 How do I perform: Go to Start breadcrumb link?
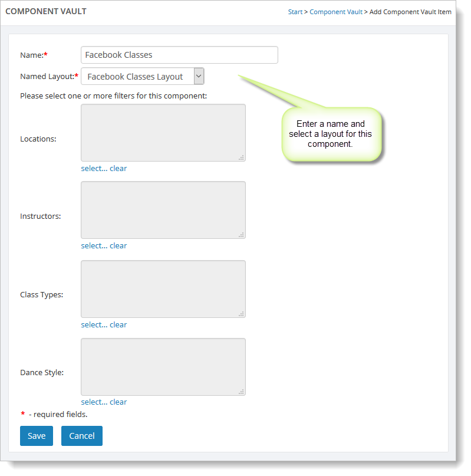(295, 12)
